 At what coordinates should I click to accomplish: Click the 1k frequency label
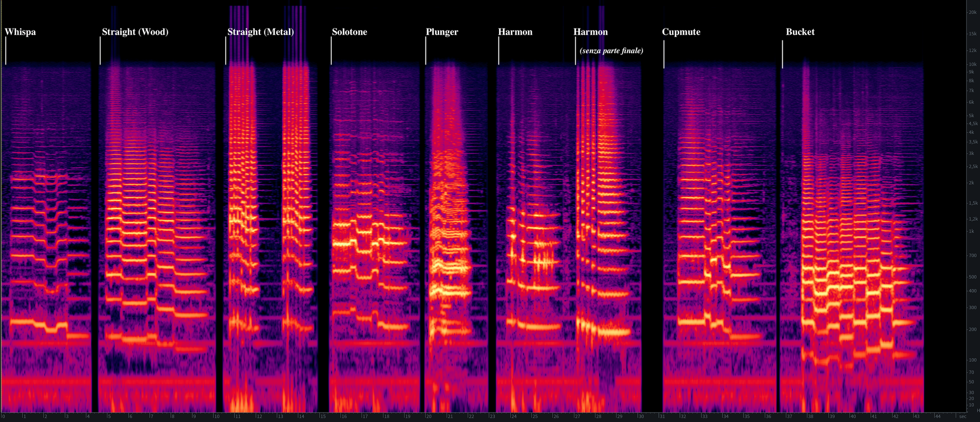971,231
